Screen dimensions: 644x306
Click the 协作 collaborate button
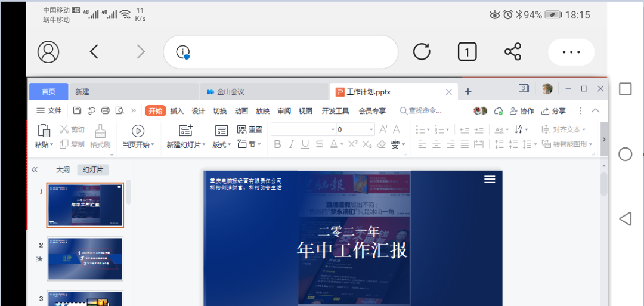522,111
